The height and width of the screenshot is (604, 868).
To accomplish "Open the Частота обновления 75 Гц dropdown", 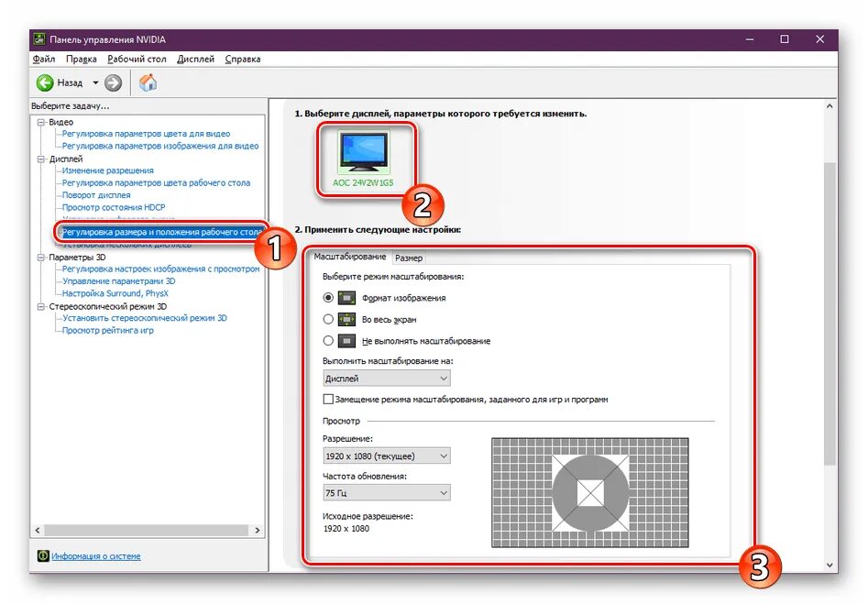I will tap(387, 493).
